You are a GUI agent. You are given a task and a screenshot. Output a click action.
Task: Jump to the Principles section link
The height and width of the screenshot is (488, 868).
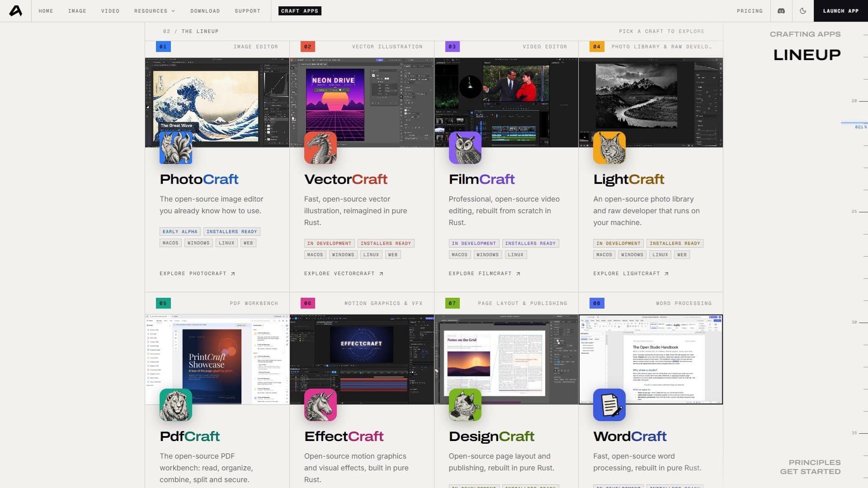[x=815, y=462]
